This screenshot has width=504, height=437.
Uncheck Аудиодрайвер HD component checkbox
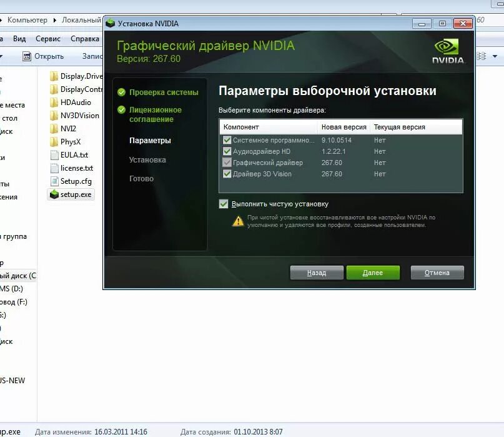click(227, 151)
